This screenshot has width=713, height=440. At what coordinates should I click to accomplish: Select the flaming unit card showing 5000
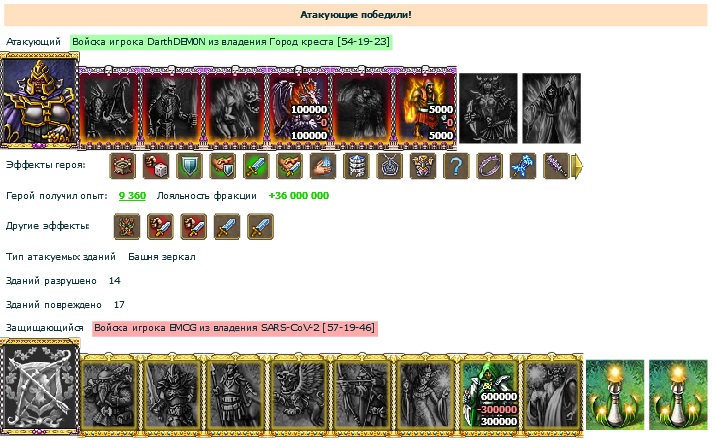426,108
